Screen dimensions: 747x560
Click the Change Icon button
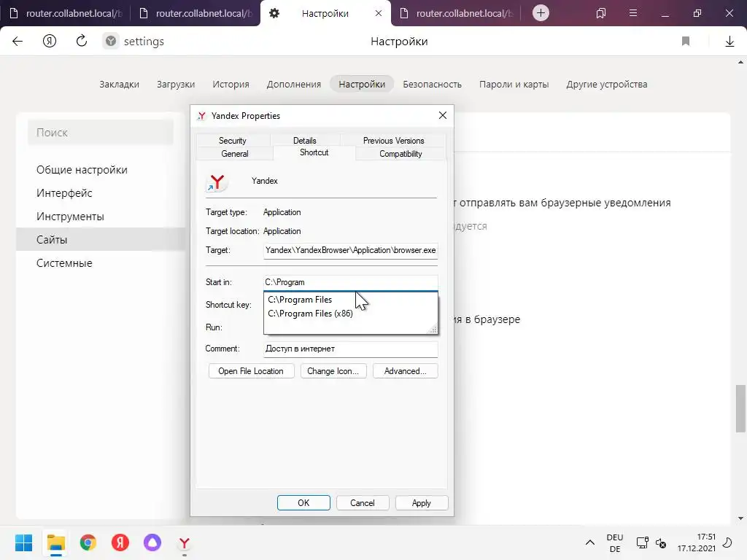pyautogui.click(x=333, y=371)
